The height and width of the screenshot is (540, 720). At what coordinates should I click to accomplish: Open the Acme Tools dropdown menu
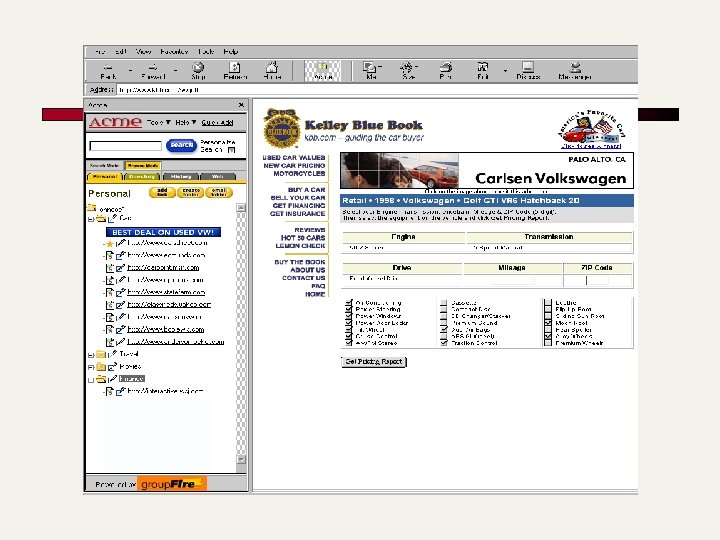(158, 122)
